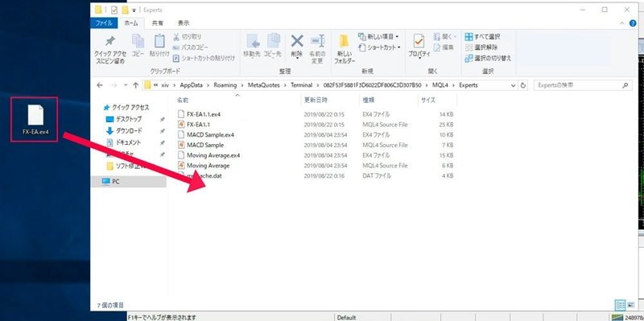644x321 pixels.
Task: Switch to details view icon in status bar
Action: point(620,305)
